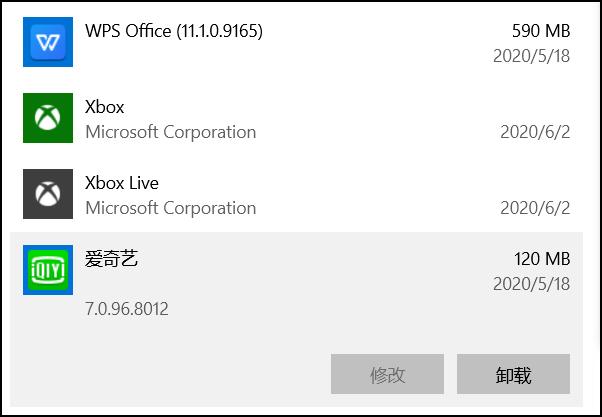Click Microsoft Corporation publisher under Xbox
The width and height of the screenshot is (602, 417).
click(x=171, y=132)
